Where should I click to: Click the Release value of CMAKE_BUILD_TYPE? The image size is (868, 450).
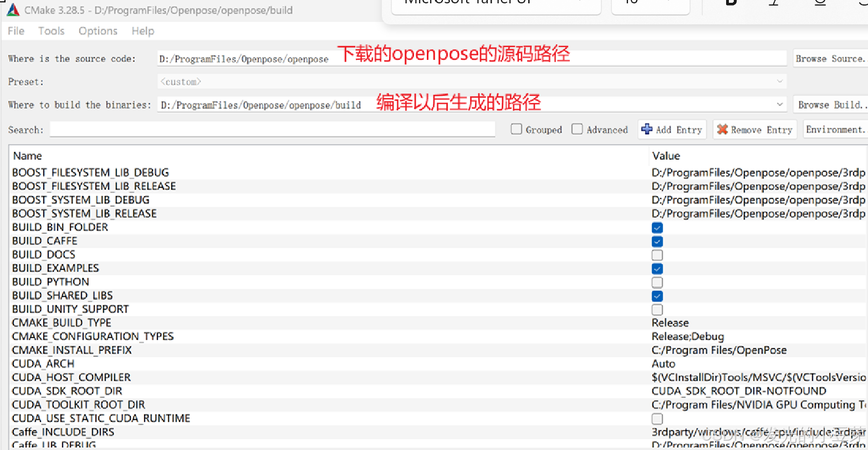click(x=670, y=323)
